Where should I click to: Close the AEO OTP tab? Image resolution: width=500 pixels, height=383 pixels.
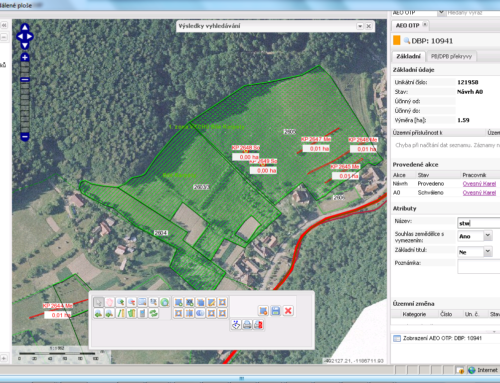click(425, 24)
